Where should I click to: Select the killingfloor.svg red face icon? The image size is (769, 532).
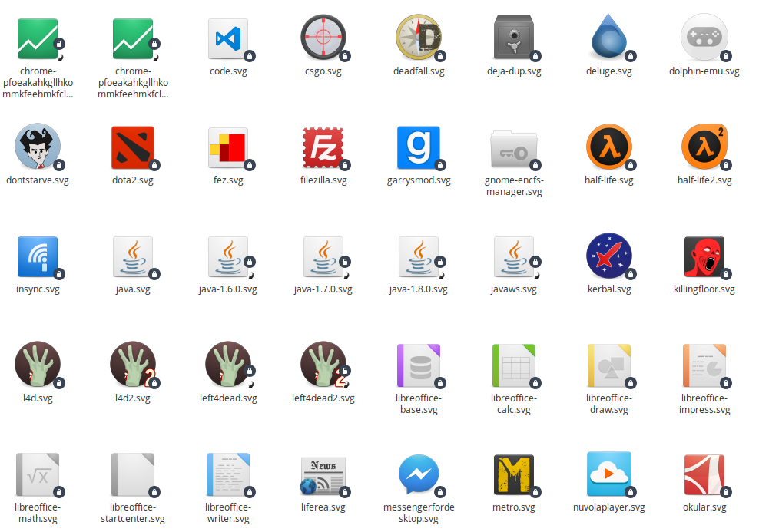click(x=704, y=256)
